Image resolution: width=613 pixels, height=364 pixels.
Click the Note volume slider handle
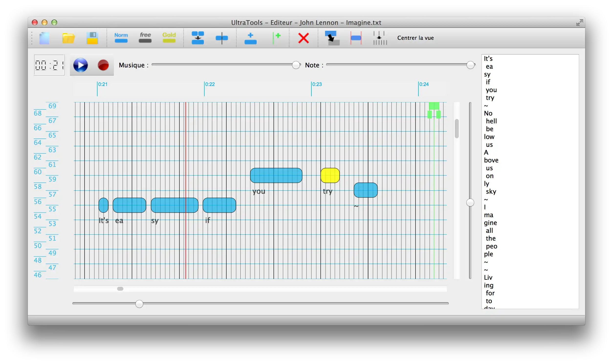tap(470, 65)
